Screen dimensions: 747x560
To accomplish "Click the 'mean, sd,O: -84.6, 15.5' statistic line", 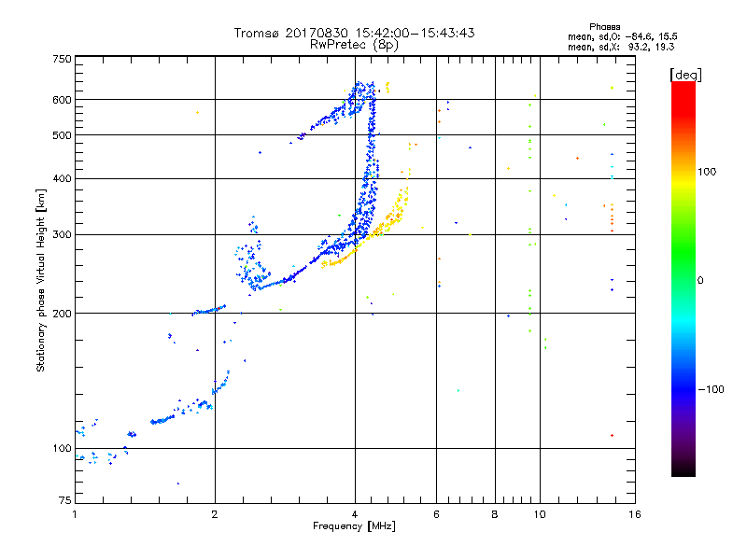I will (x=622, y=36).
